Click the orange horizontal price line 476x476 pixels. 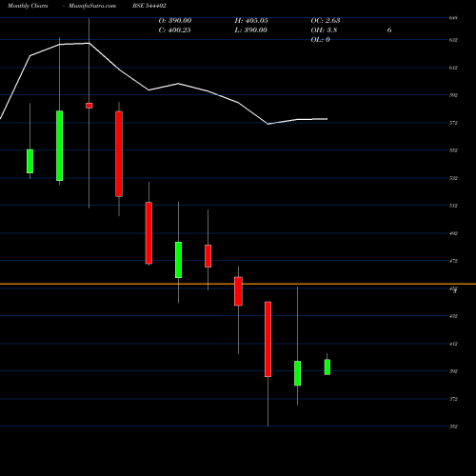(238, 284)
